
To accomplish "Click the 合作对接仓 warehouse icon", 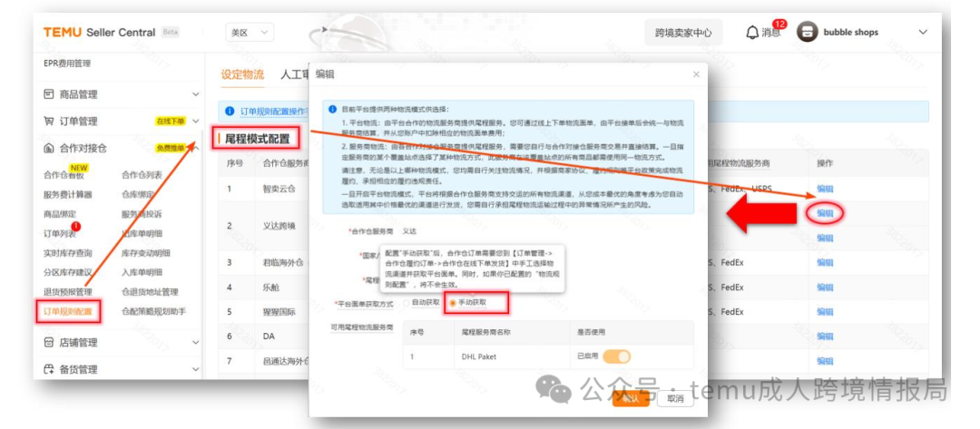I will (49, 149).
